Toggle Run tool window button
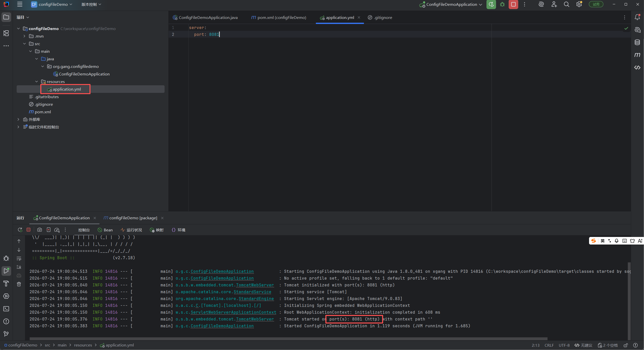The height and width of the screenshot is (350, 644). [6, 271]
